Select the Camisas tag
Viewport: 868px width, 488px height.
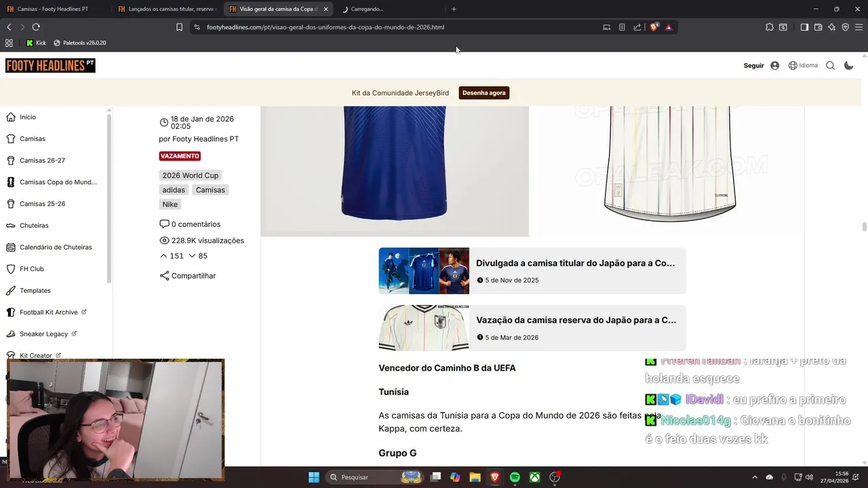click(210, 190)
